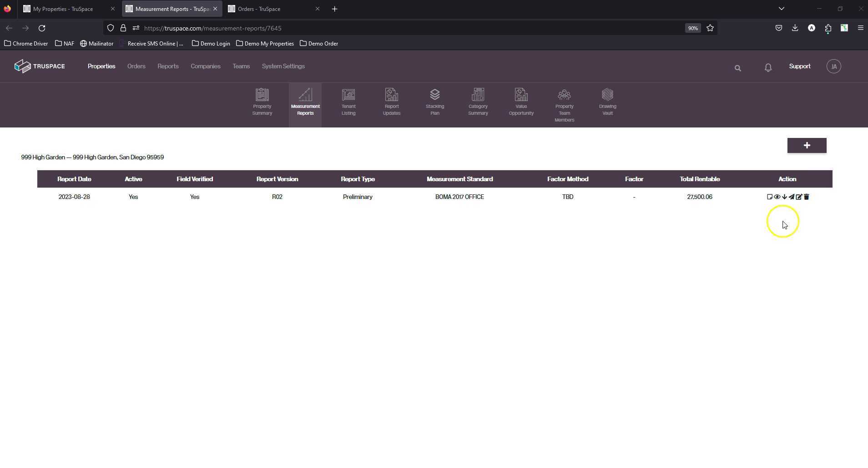Add a new measurement report with plus button

click(807, 146)
